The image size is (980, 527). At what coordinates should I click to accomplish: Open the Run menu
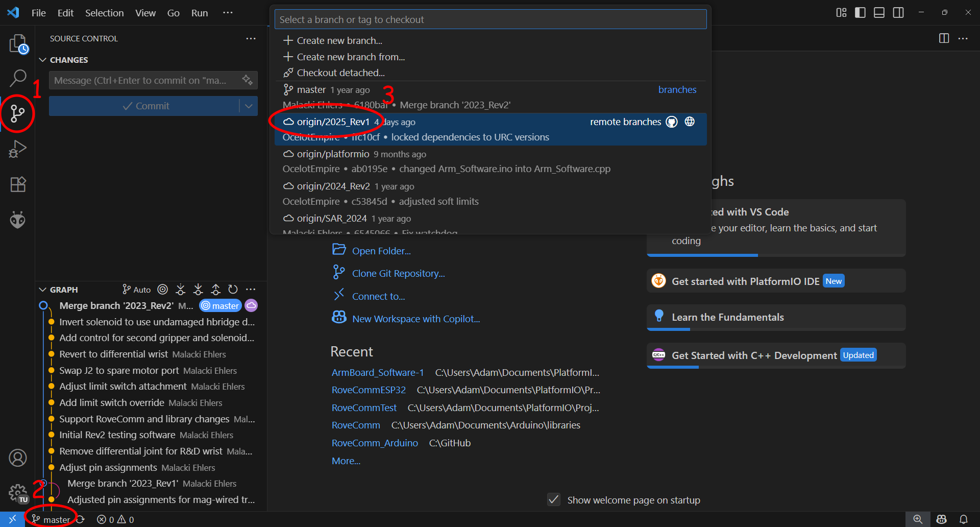click(199, 13)
